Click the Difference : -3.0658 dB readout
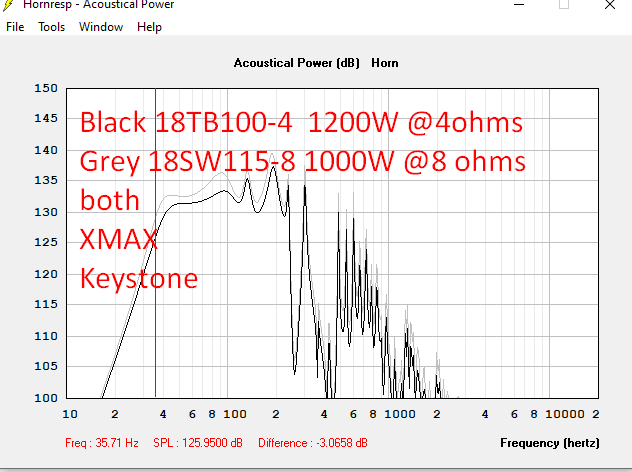The image size is (632, 472). [x=313, y=443]
